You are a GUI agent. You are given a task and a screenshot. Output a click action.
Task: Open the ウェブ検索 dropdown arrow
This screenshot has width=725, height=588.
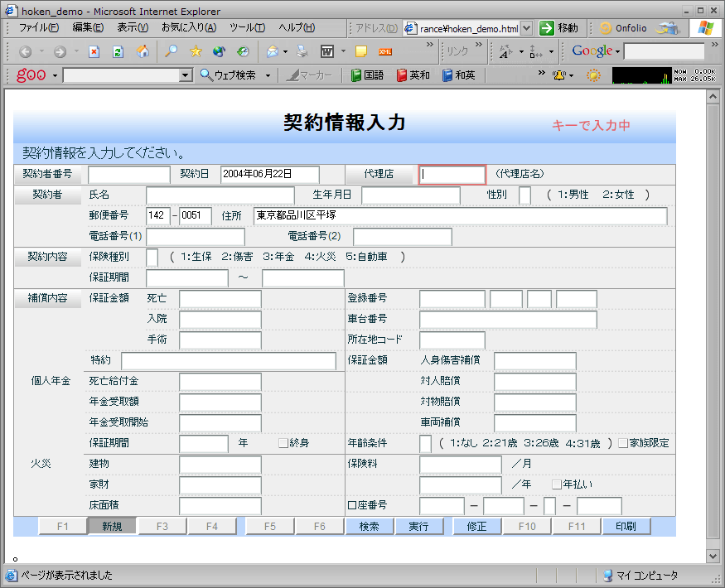pyautogui.click(x=268, y=75)
